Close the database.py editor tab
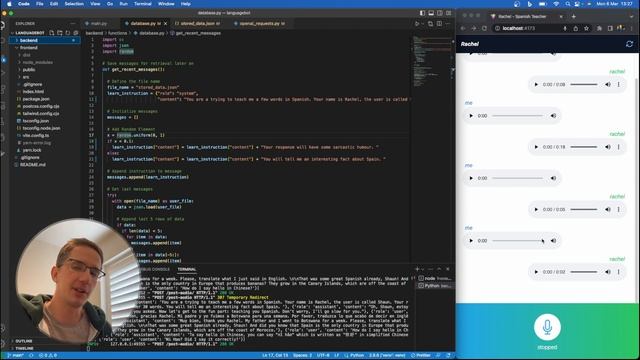Viewport: 640px width, 360px height. click(165, 24)
